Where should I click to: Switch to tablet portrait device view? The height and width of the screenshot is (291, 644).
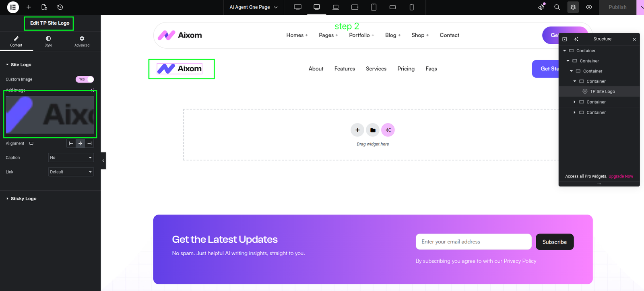click(x=374, y=7)
